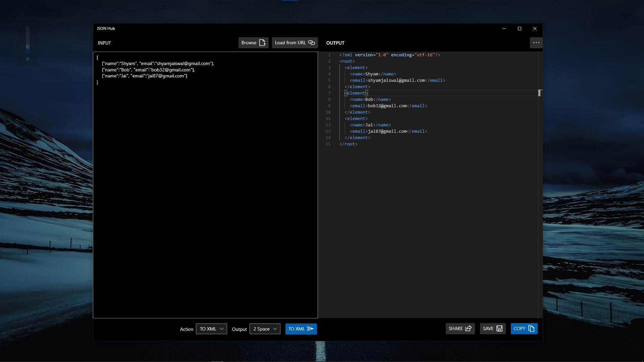The width and height of the screenshot is (644, 362).
Task: Click the Bob name line in output
Action: click(x=370, y=100)
